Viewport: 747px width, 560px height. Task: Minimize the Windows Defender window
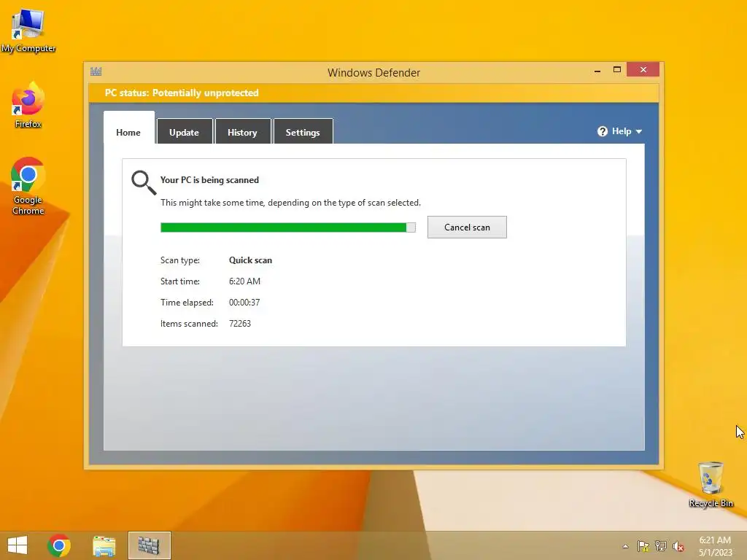(597, 70)
